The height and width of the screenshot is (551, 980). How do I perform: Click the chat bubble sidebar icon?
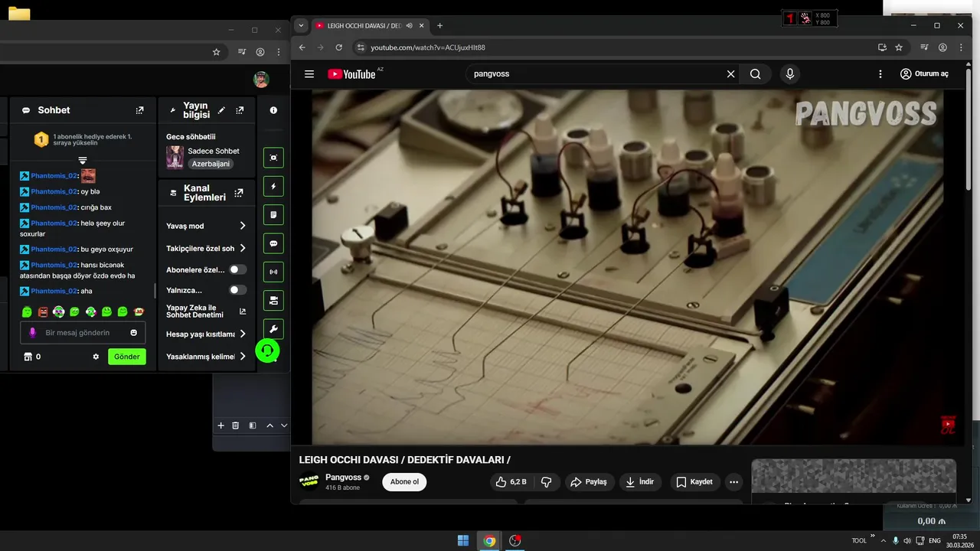273,243
